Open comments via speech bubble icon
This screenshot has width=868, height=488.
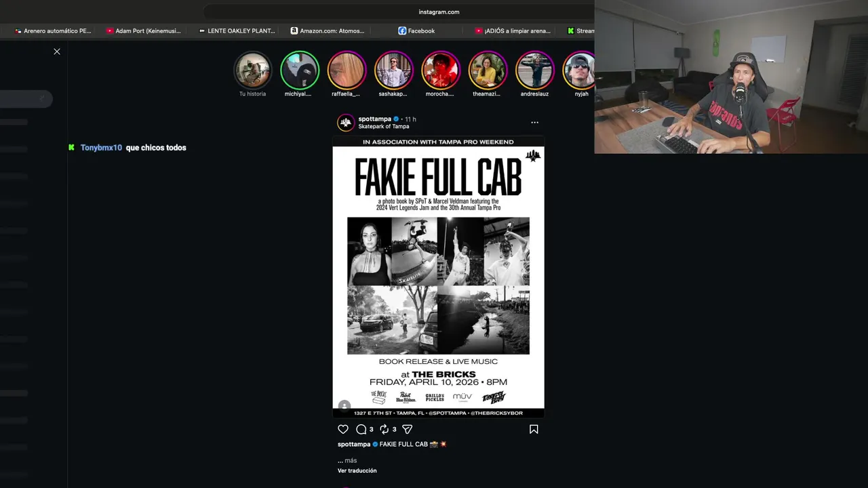tap(361, 429)
